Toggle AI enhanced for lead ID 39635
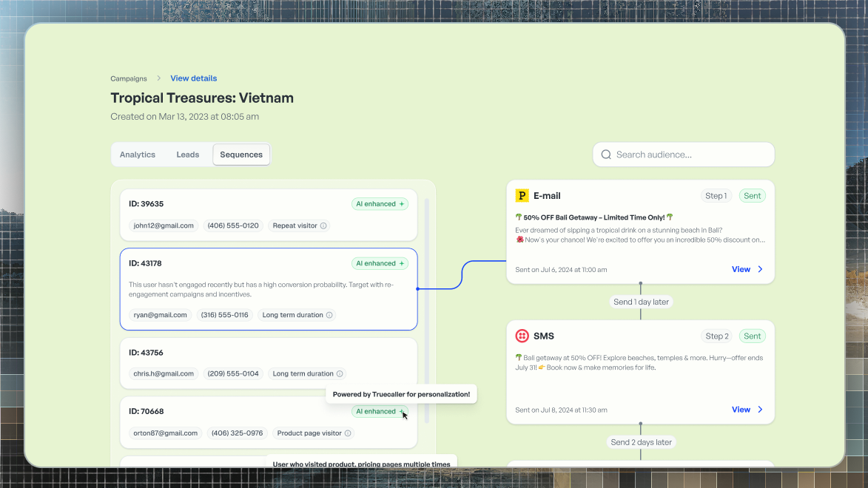Viewport: 868px width, 488px height. [380, 203]
